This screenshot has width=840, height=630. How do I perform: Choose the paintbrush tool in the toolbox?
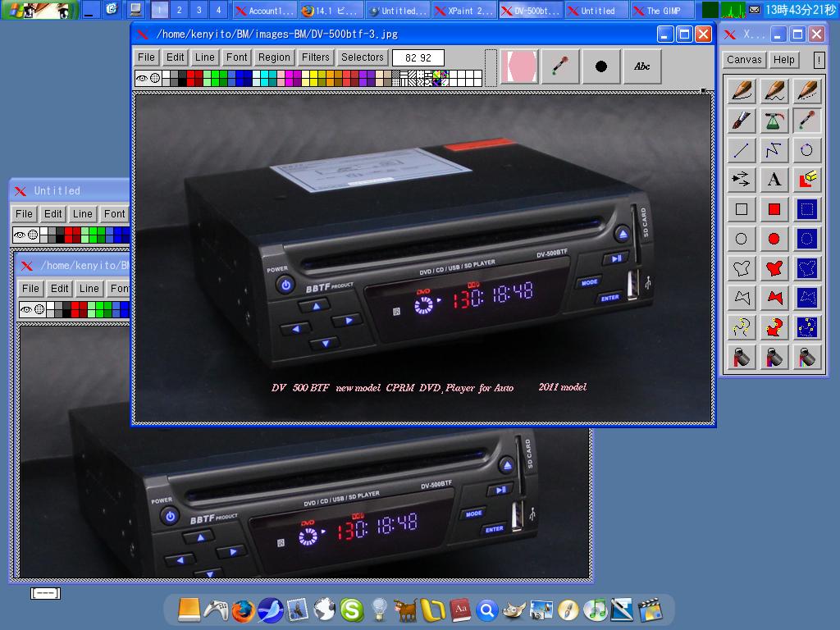742,121
